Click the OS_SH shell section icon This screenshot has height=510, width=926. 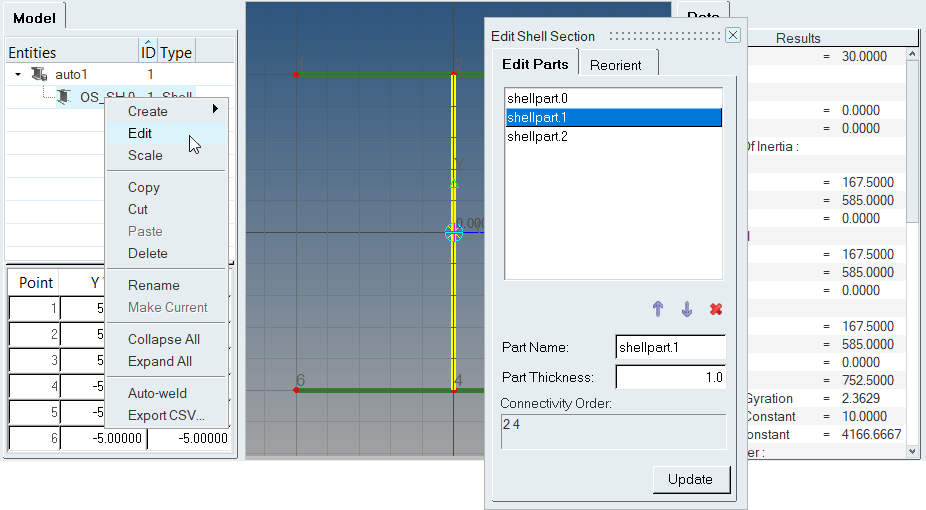click(61, 97)
